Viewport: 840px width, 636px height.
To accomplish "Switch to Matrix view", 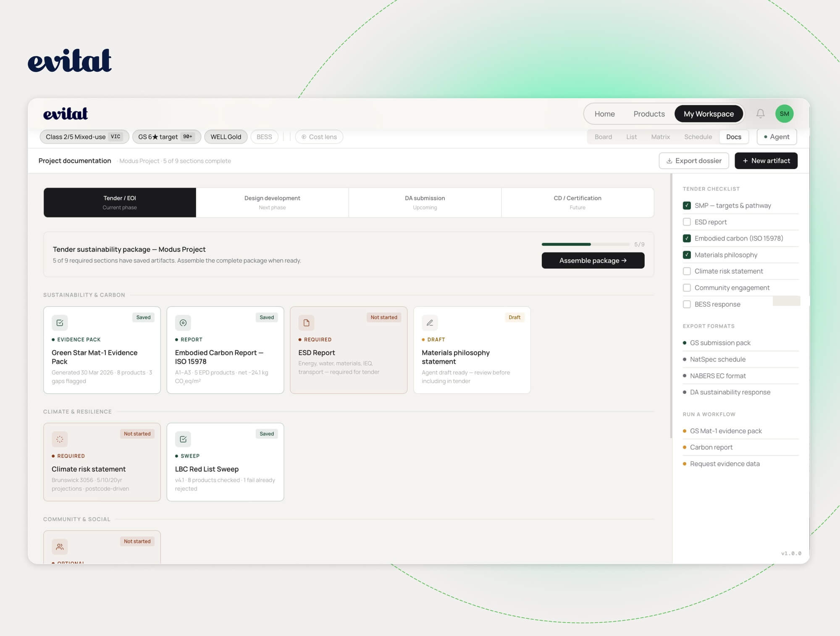I will coord(660,137).
